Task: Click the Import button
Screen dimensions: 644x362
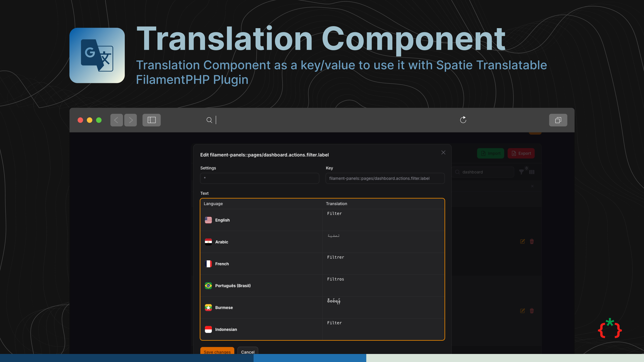Action: pyautogui.click(x=491, y=153)
